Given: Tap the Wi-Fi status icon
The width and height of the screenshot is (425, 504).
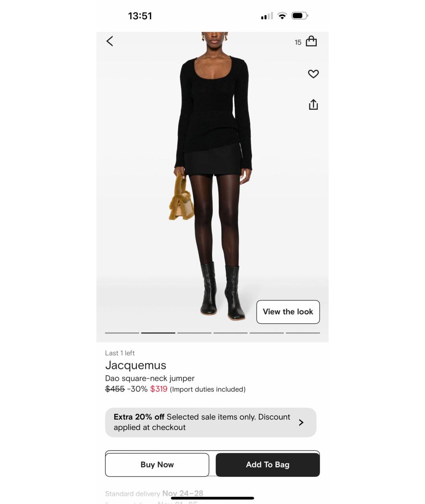Looking at the screenshot, I should [282, 16].
